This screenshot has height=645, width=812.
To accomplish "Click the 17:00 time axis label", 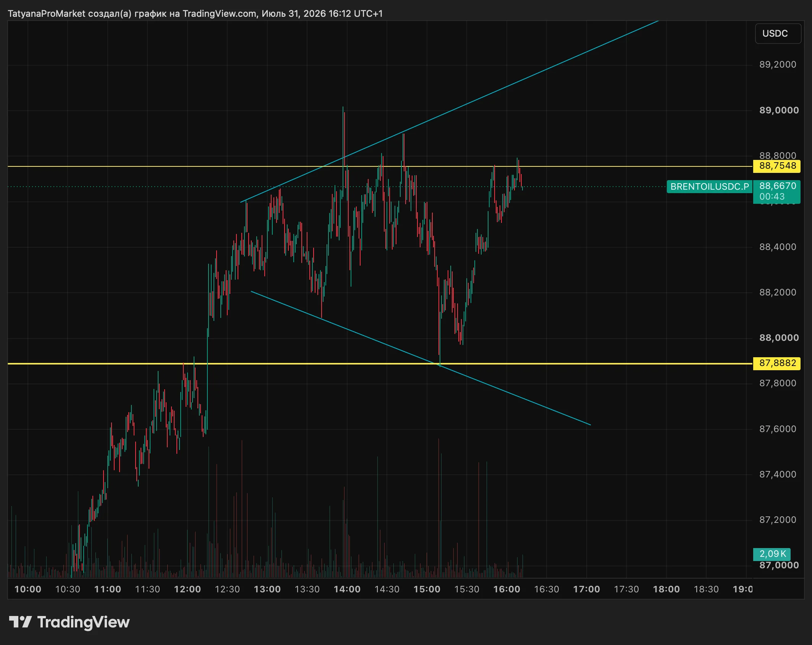I will coord(586,589).
